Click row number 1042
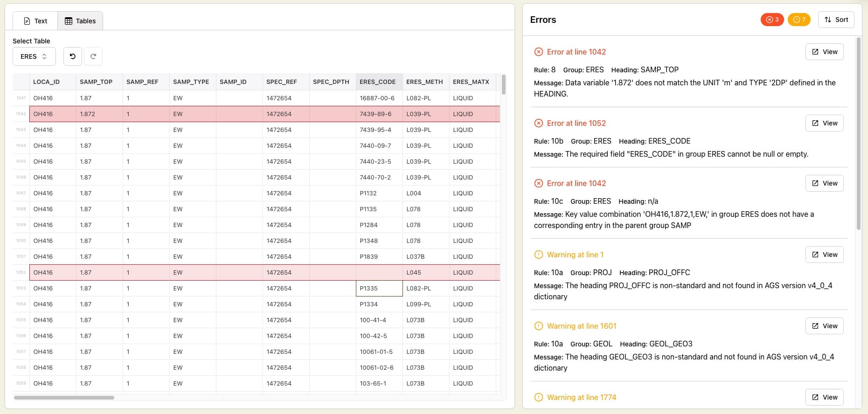868x414 pixels. point(21,114)
